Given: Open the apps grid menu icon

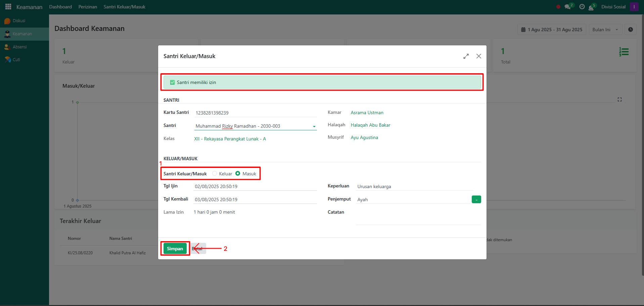Looking at the screenshot, I should click(8, 7).
